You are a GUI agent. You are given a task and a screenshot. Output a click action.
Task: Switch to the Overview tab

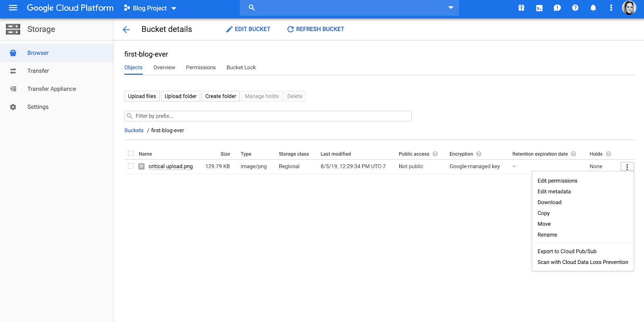click(x=164, y=67)
